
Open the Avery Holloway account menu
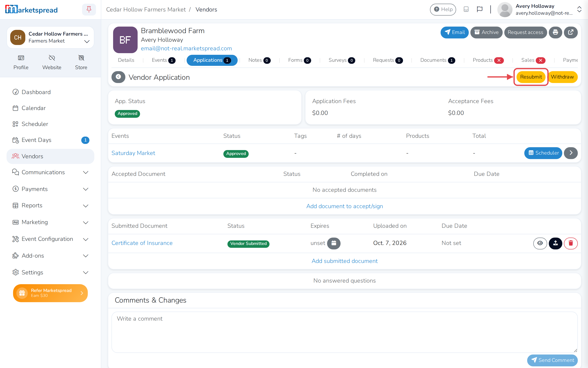point(539,9)
